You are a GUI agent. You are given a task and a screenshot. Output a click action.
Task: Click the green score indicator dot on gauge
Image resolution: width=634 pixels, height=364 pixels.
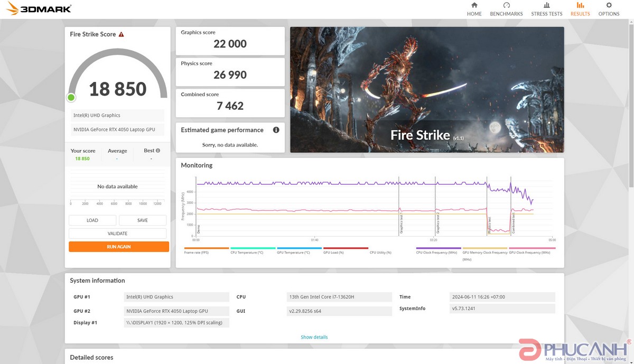71,97
